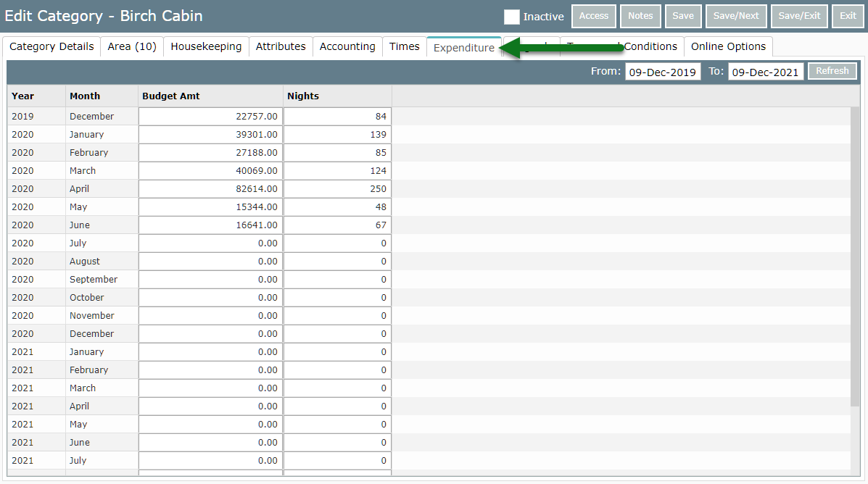Edit the To date field
868x484 pixels.
coord(766,72)
